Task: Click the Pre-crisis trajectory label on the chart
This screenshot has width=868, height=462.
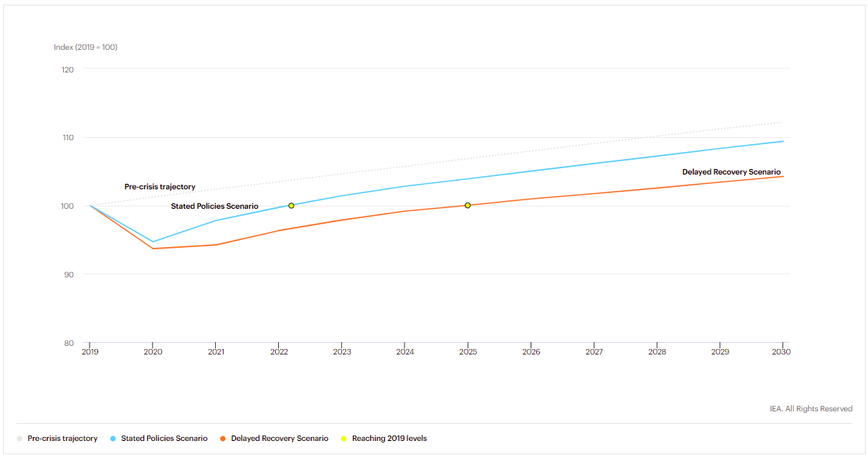Action: pyautogui.click(x=160, y=187)
